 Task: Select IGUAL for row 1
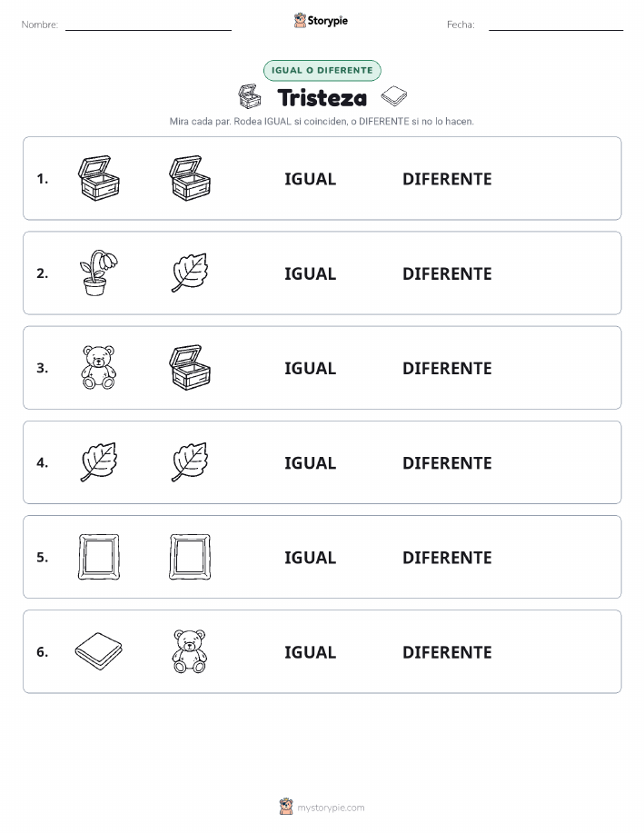pyautogui.click(x=311, y=179)
